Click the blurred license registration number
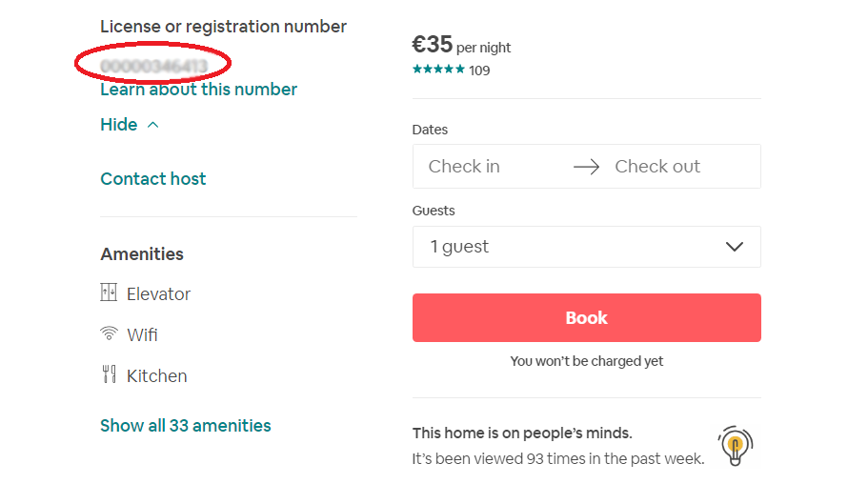This screenshot has width=868, height=484. pos(153,66)
